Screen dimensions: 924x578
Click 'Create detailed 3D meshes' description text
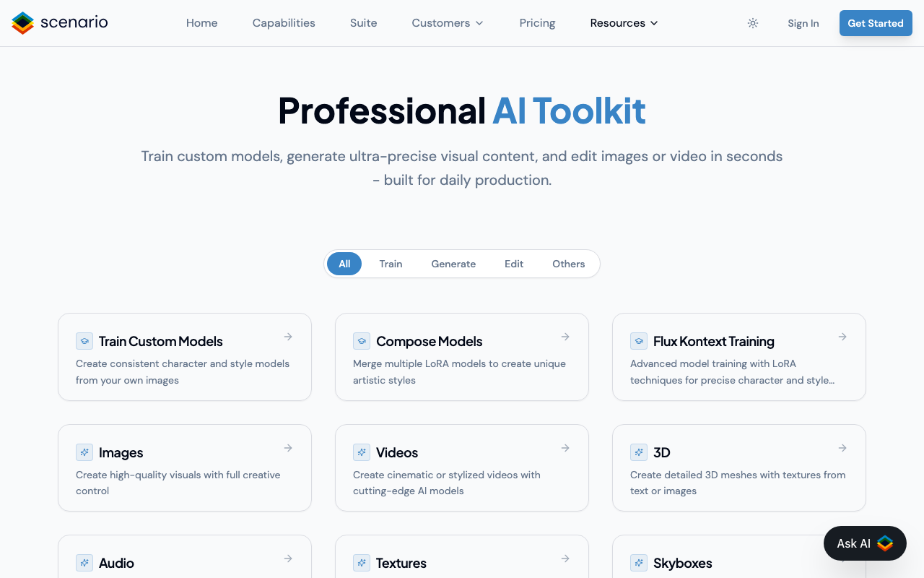tap(738, 483)
